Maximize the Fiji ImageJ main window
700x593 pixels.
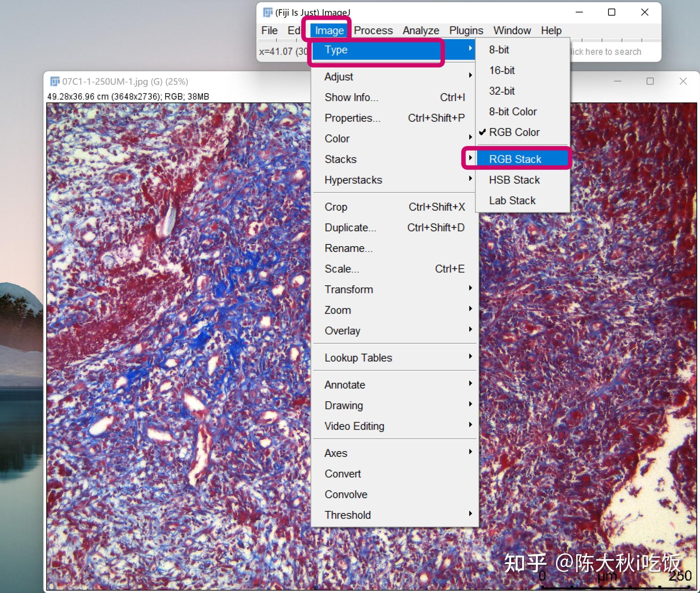(x=611, y=12)
